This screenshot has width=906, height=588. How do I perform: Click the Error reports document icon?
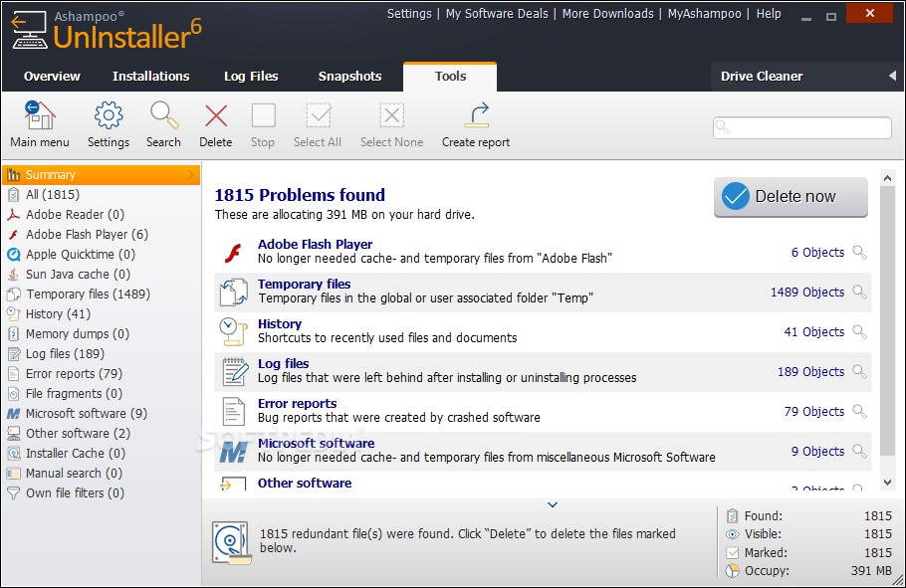pos(234,411)
